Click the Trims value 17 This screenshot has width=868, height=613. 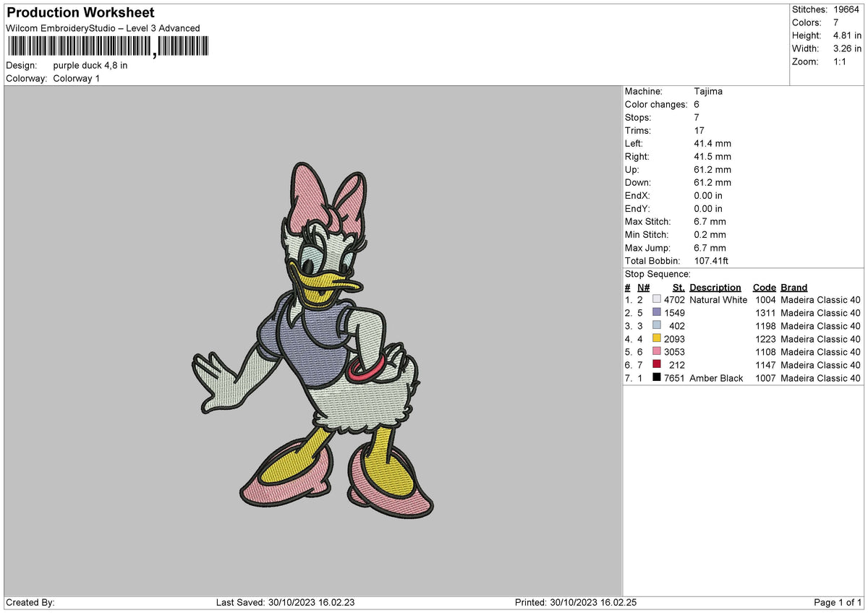coord(699,130)
